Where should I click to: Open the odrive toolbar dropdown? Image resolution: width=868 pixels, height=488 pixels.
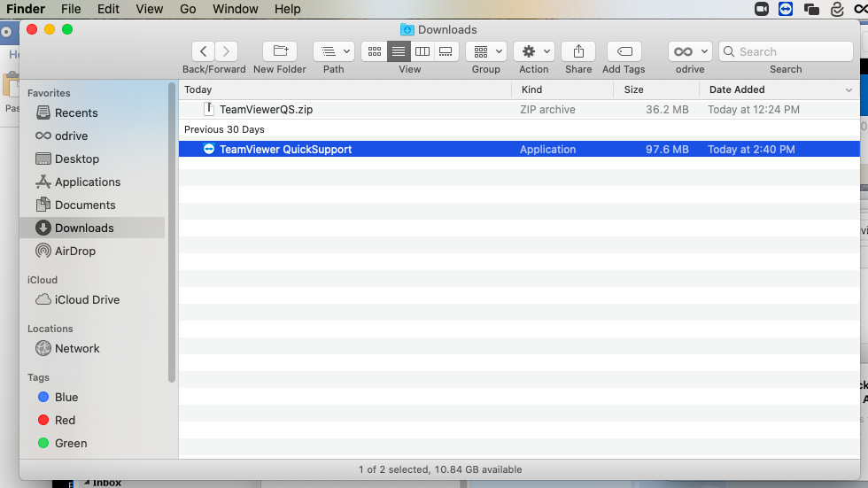pos(690,51)
